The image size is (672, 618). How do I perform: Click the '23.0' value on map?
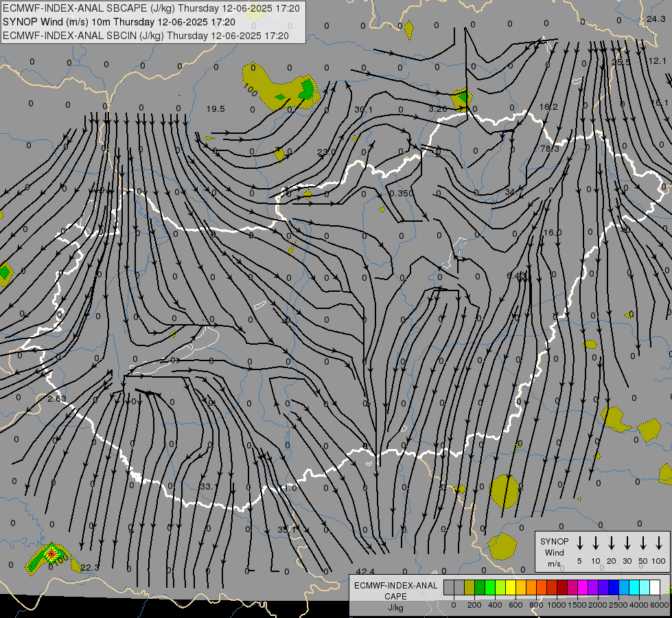point(327,152)
